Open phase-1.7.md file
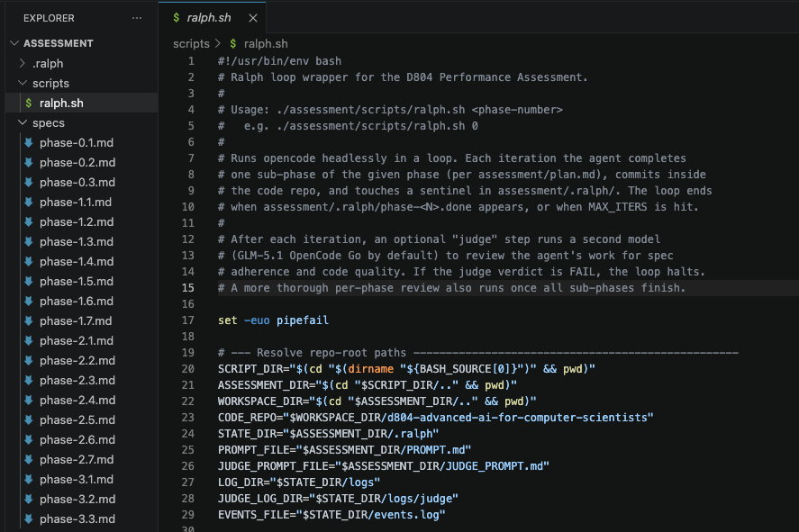Image resolution: width=799 pixels, height=532 pixels. (82, 321)
